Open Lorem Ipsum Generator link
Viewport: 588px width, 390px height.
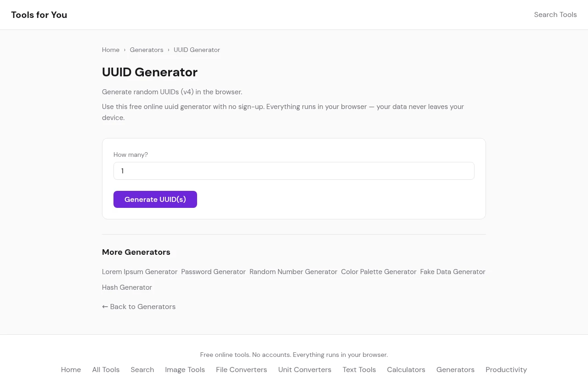pyautogui.click(x=140, y=272)
